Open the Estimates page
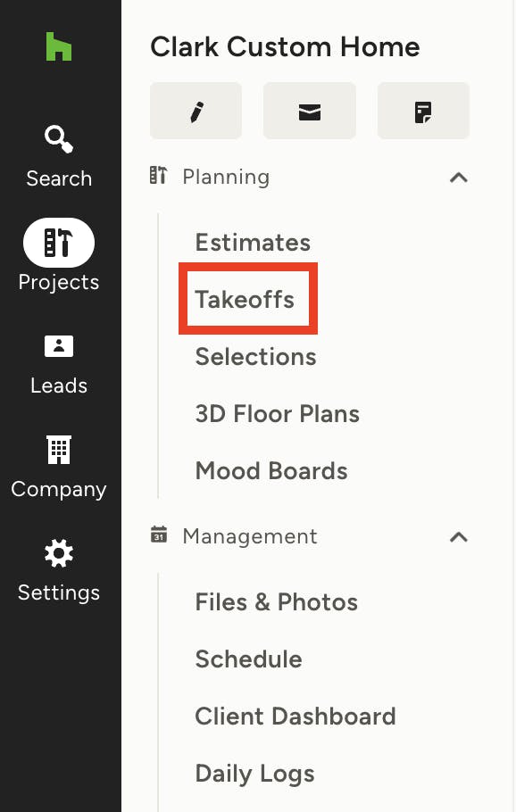This screenshot has height=812, width=516. click(x=253, y=243)
